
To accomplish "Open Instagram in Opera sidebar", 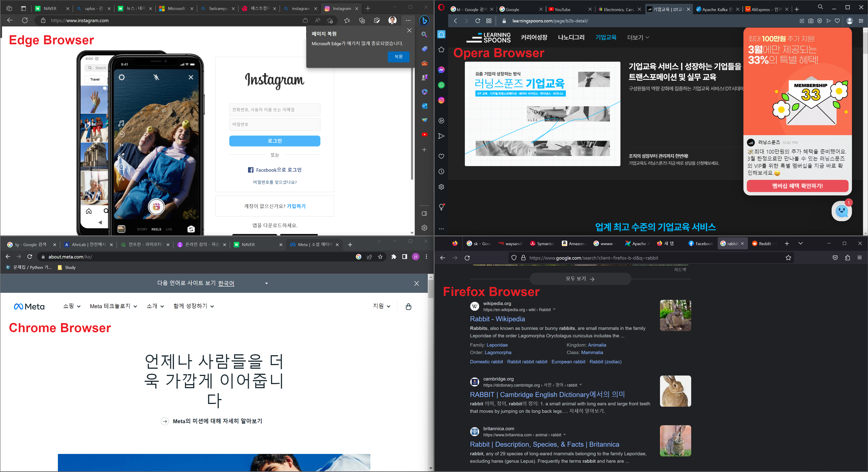I will pos(441,100).
